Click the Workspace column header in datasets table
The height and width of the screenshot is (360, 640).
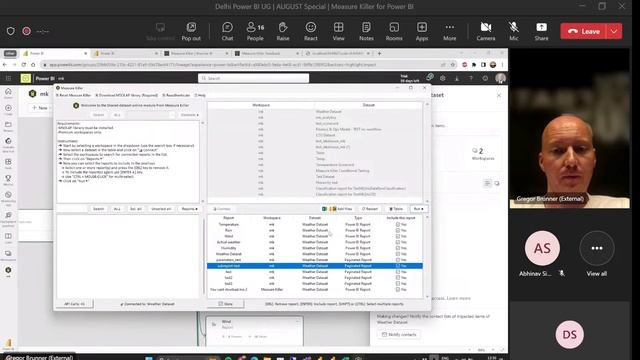[x=261, y=105]
